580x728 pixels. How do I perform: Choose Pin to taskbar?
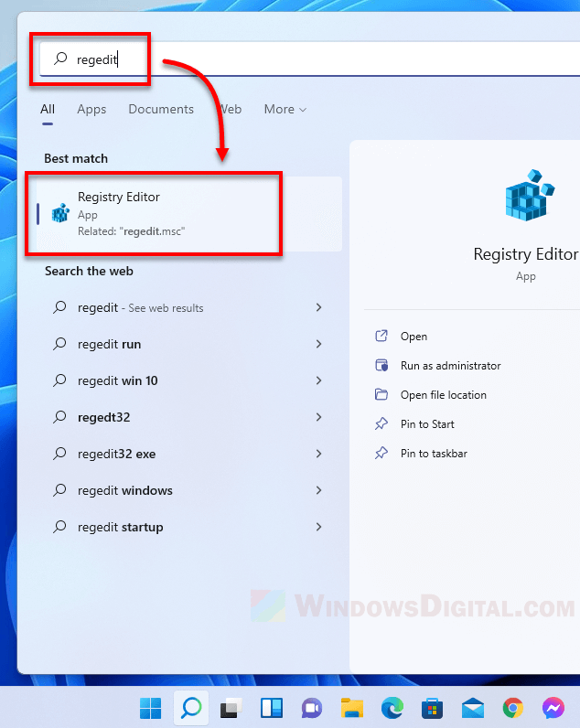pos(434,453)
